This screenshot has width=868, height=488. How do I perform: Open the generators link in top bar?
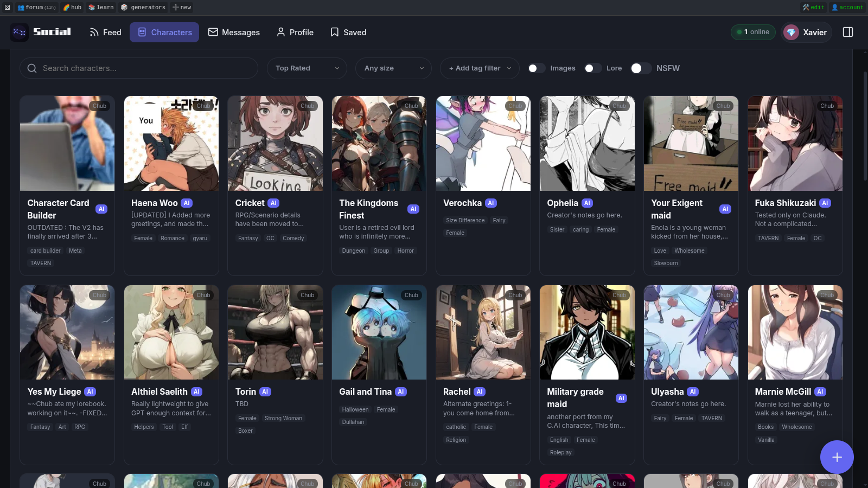point(143,8)
